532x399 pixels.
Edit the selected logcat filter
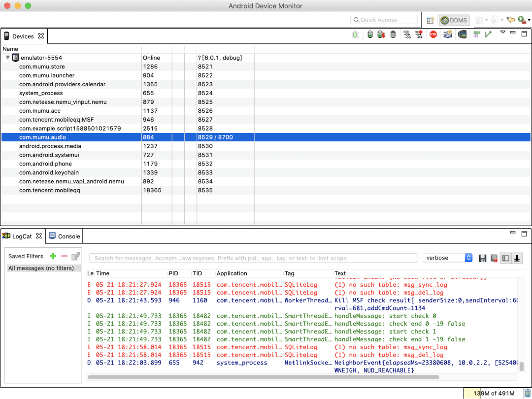[x=76, y=256]
